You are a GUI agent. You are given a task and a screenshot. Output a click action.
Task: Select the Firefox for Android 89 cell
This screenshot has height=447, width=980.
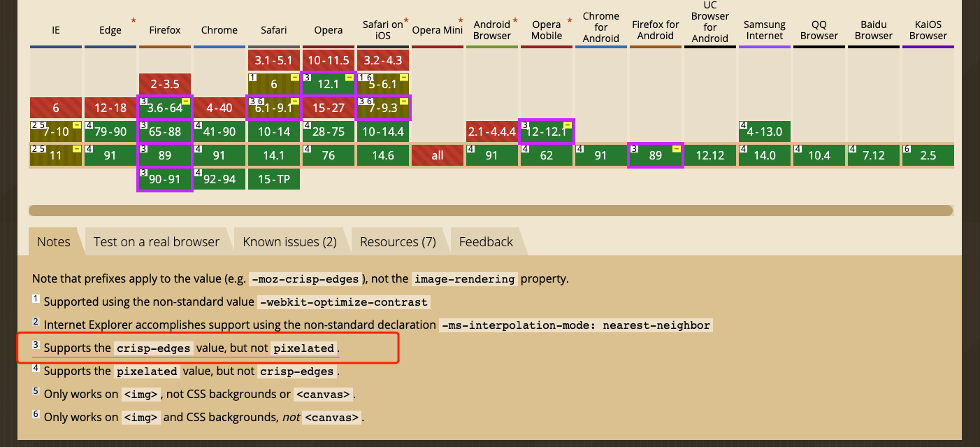(656, 155)
